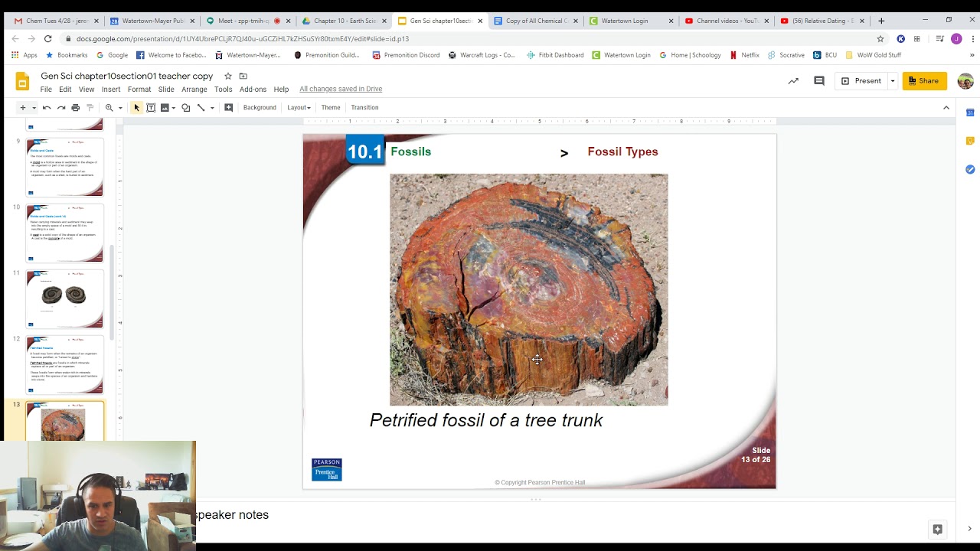
Task: Open the Help menu
Action: (x=281, y=90)
